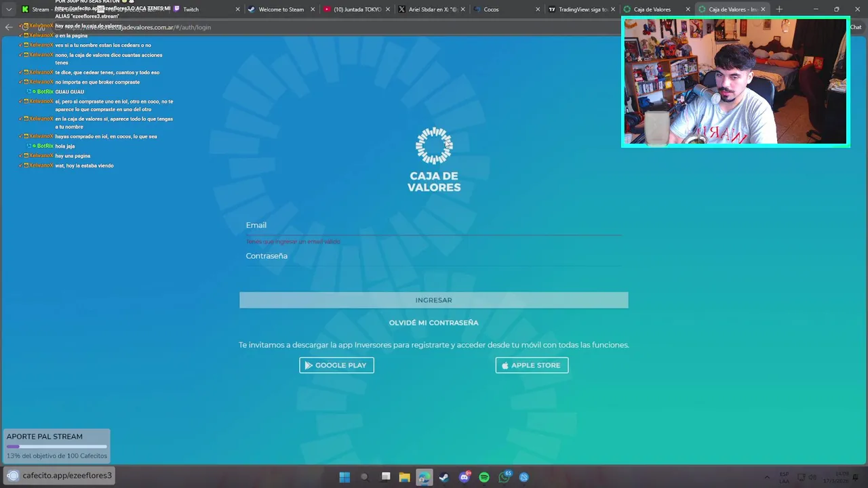This screenshot has width=868, height=488.
Task: Switch to the Cocos tab
Action: (507, 9)
